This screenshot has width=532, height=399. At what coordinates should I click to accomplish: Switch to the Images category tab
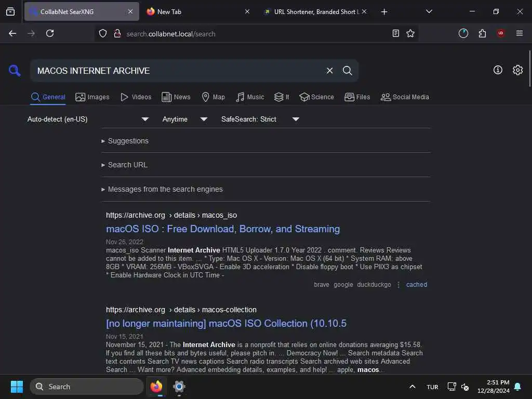pyautogui.click(x=92, y=97)
